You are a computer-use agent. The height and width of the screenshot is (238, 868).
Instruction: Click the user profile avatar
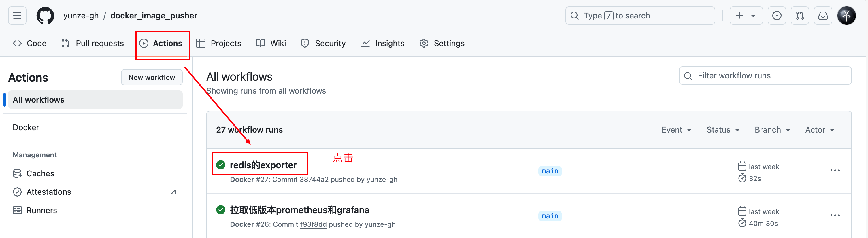pyautogui.click(x=846, y=16)
